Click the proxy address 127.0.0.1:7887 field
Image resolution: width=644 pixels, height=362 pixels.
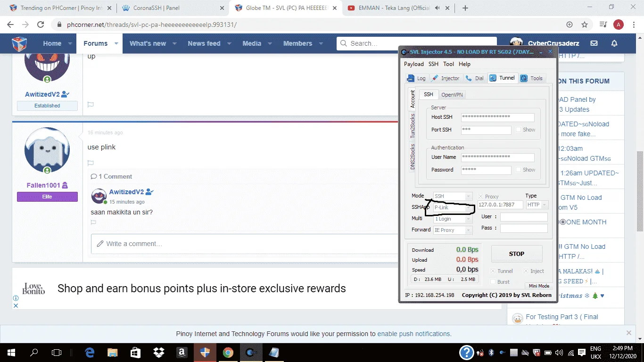tap(500, 205)
